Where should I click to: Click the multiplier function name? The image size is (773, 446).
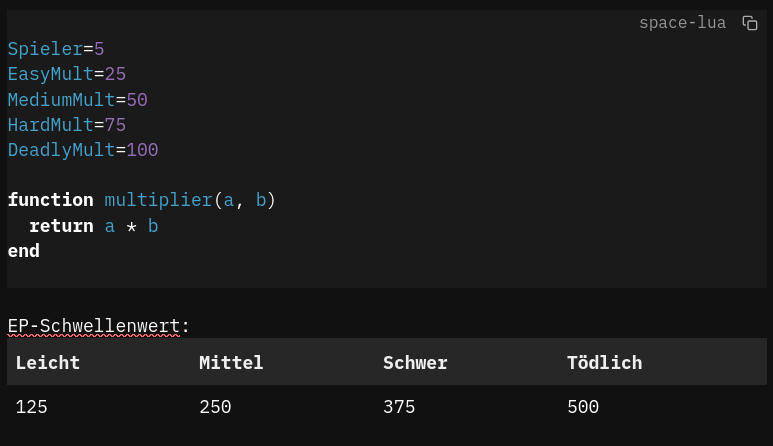(158, 200)
